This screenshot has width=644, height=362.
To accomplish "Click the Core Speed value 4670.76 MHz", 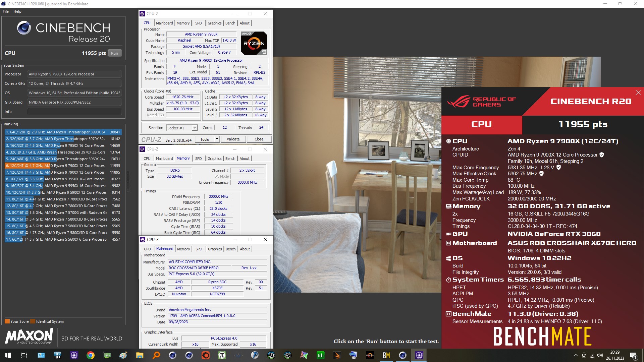I will (183, 97).
